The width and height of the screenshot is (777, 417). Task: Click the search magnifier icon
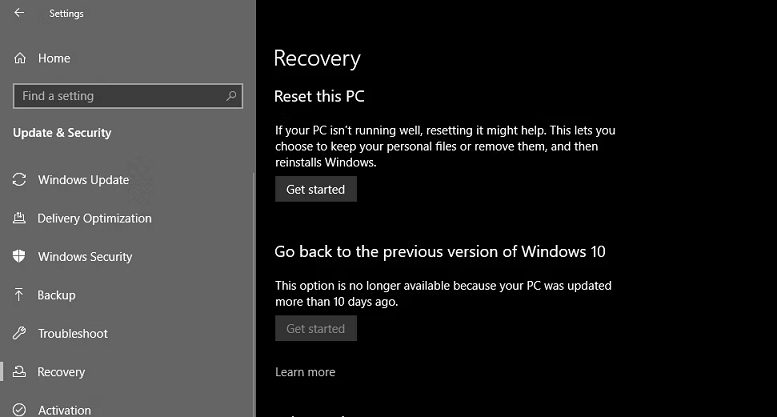click(x=232, y=96)
